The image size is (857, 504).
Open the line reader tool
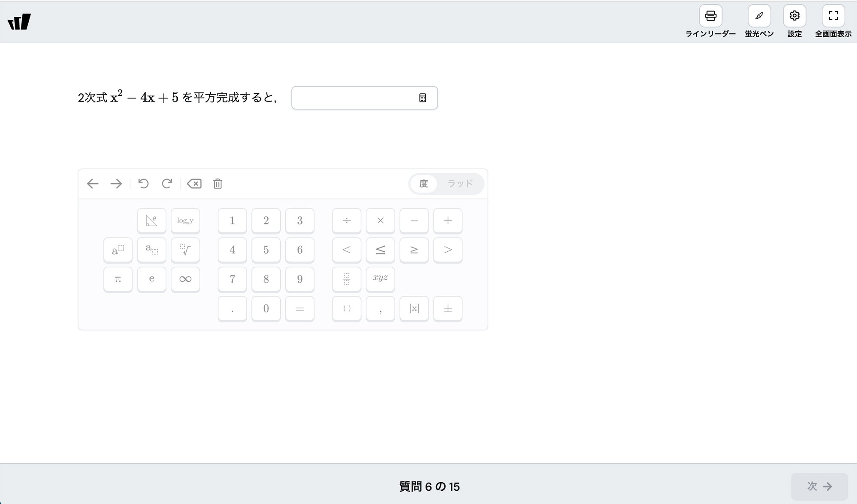[710, 16]
